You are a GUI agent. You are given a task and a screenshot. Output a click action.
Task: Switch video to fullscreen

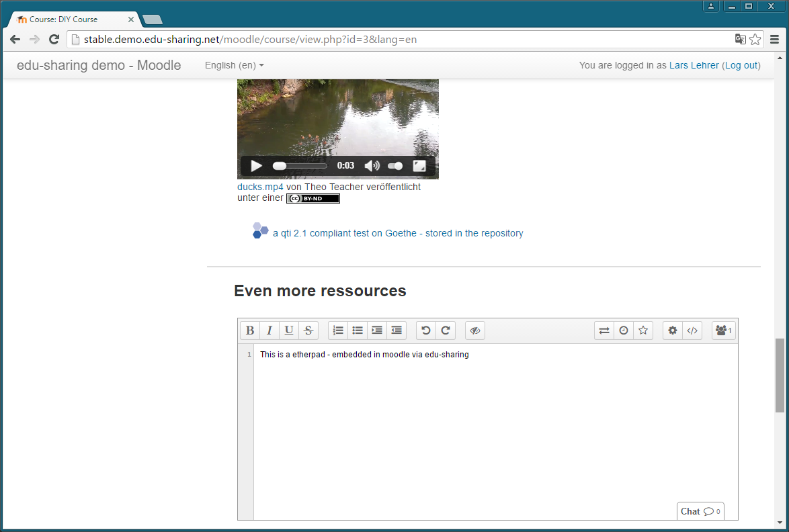pyautogui.click(x=419, y=166)
